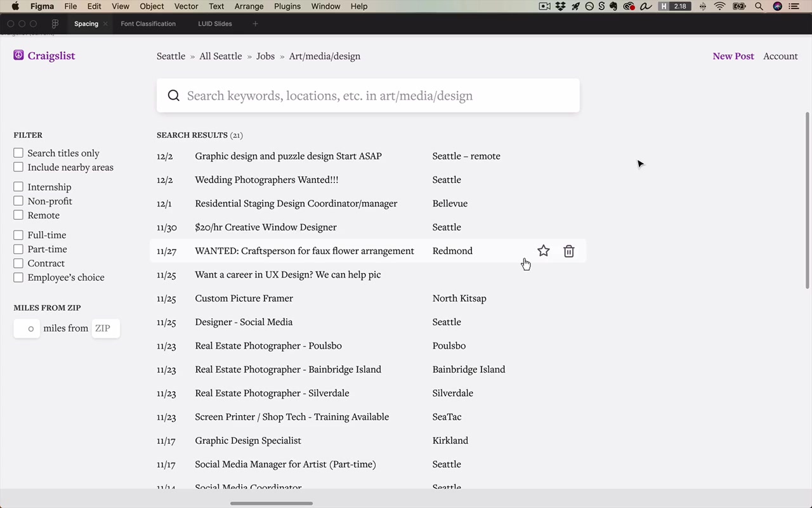Screen dimensions: 812x508
Task: Open the Evernote elephant menu bar icon
Action: 613,6
